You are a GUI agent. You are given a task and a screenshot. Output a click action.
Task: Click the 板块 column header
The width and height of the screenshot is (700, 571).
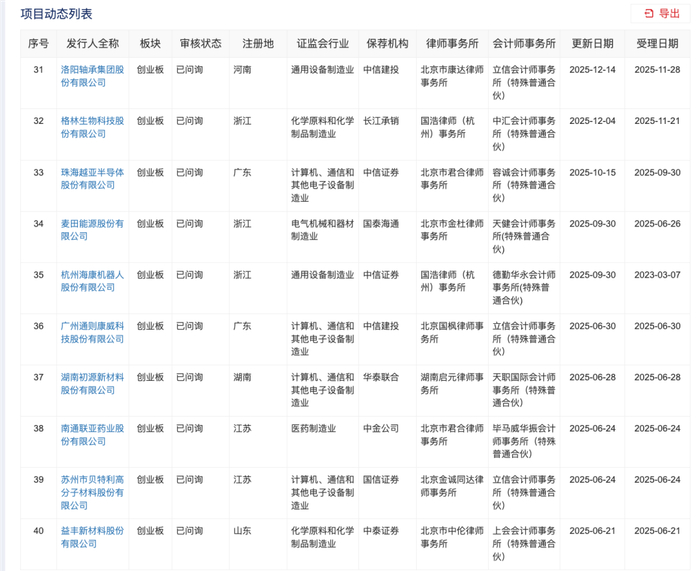pos(150,43)
